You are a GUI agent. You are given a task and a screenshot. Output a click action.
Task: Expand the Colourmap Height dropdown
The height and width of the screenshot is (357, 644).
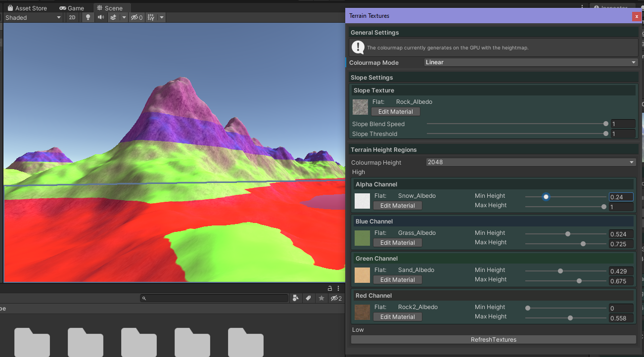531,162
